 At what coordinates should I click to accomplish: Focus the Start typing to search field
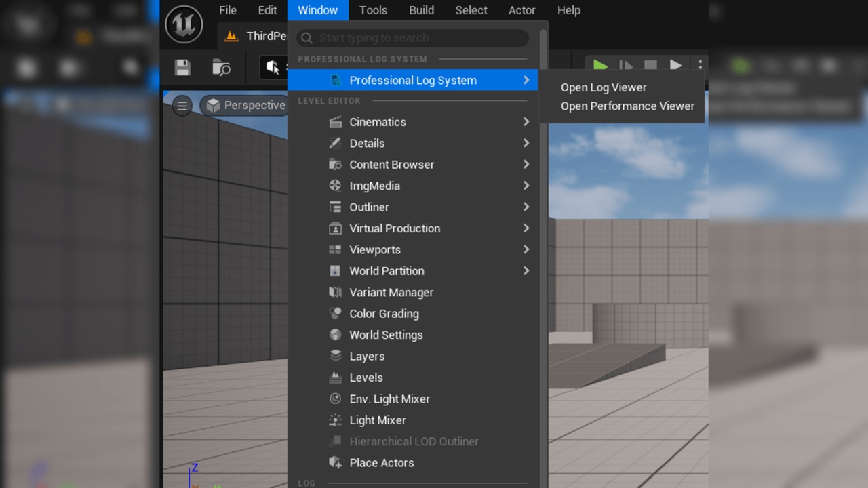pos(412,38)
